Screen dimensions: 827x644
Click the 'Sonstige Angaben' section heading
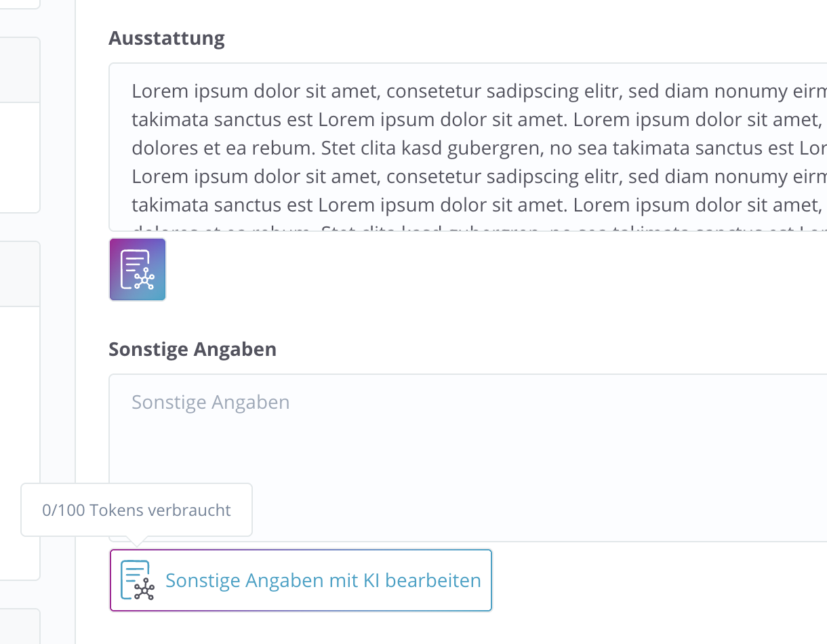(192, 348)
